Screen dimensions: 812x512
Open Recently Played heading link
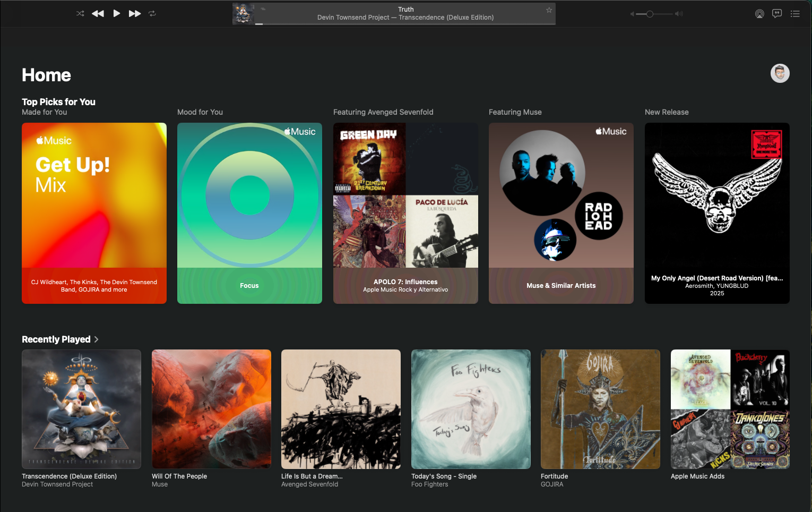click(x=56, y=339)
